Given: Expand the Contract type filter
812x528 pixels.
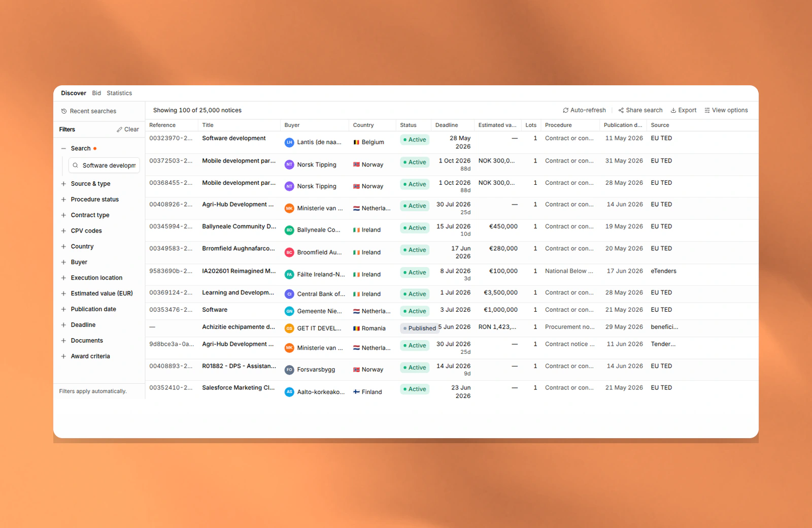Looking at the screenshot, I should pos(63,215).
